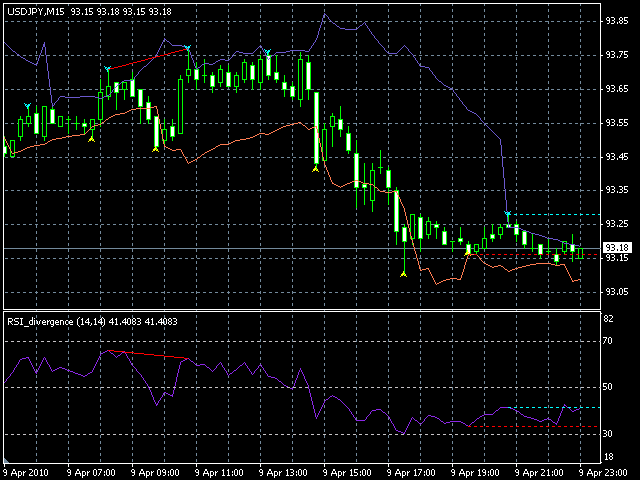
Task: Select the RSI level 50 axis label
Action: coord(608,387)
